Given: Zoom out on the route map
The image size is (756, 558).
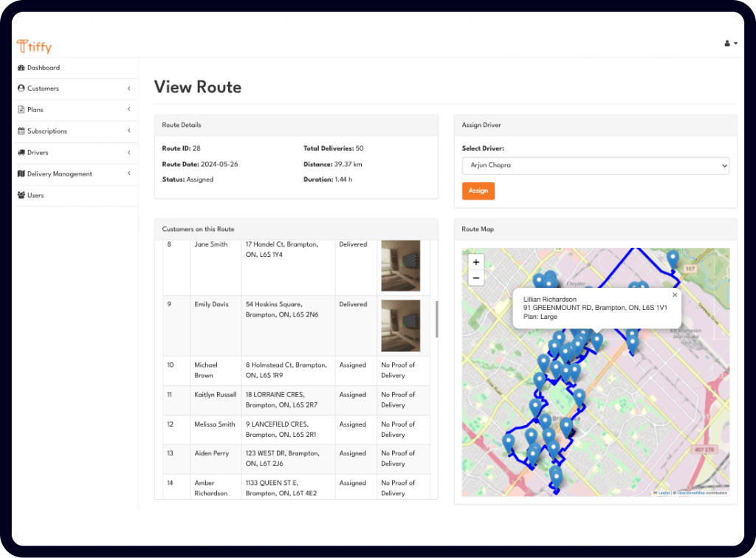Looking at the screenshot, I should (476, 278).
